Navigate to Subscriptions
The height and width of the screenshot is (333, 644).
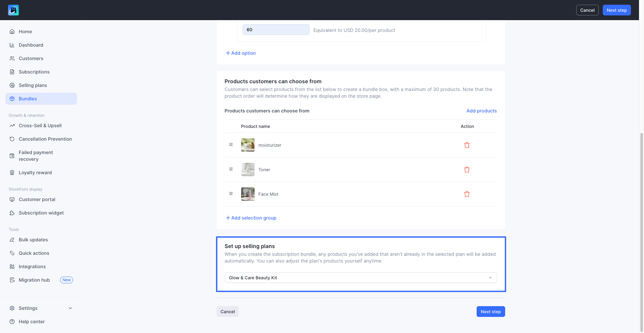click(41, 72)
